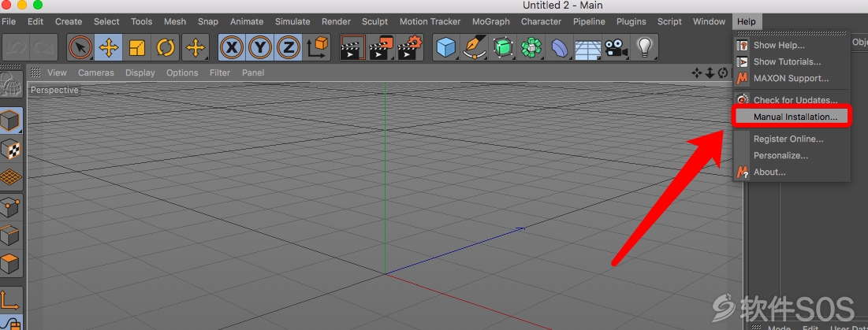Open the Window menu
This screenshot has width=868, height=330.
(709, 21)
